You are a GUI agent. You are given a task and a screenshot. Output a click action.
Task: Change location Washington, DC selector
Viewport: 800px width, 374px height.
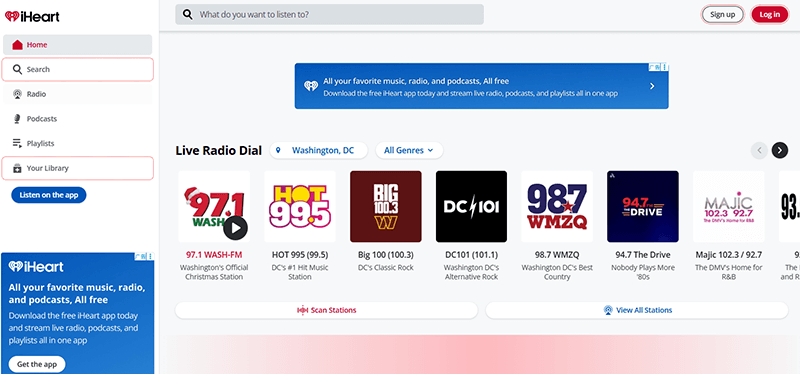tap(318, 151)
